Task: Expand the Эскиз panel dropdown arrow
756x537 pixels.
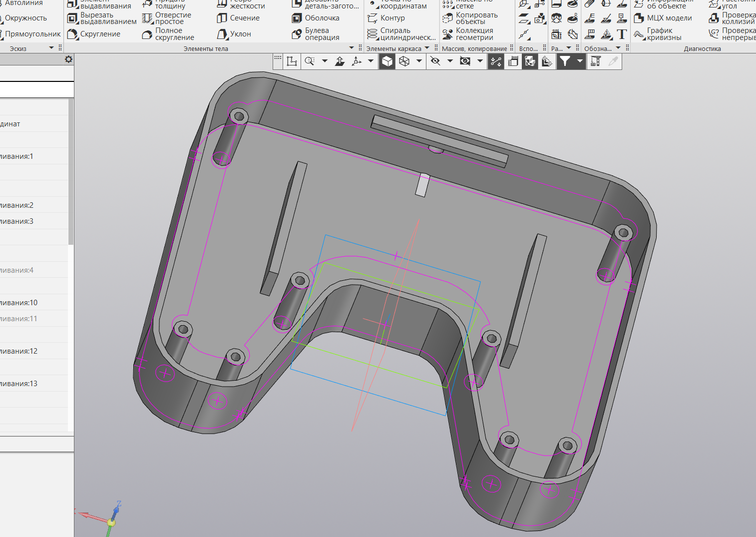Action: pyautogui.click(x=51, y=48)
